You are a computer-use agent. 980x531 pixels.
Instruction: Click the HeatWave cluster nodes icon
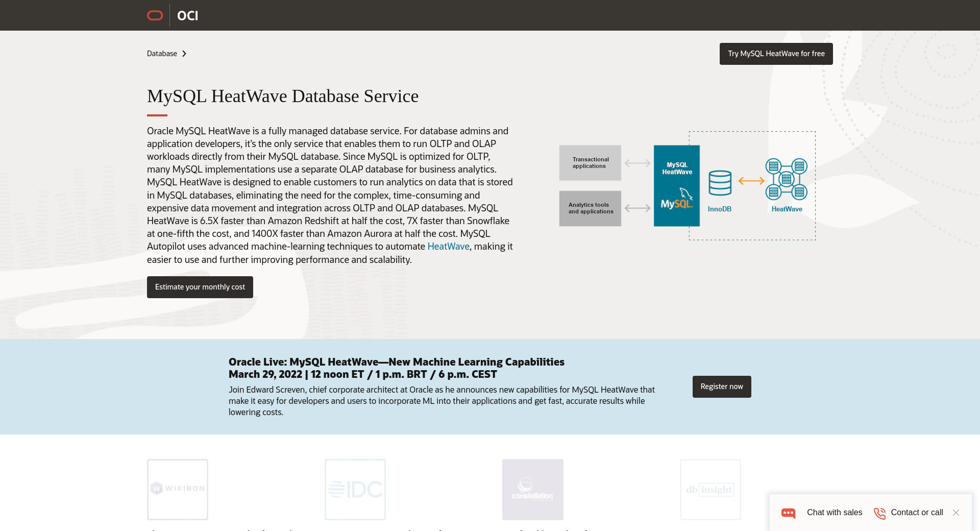coord(787,179)
